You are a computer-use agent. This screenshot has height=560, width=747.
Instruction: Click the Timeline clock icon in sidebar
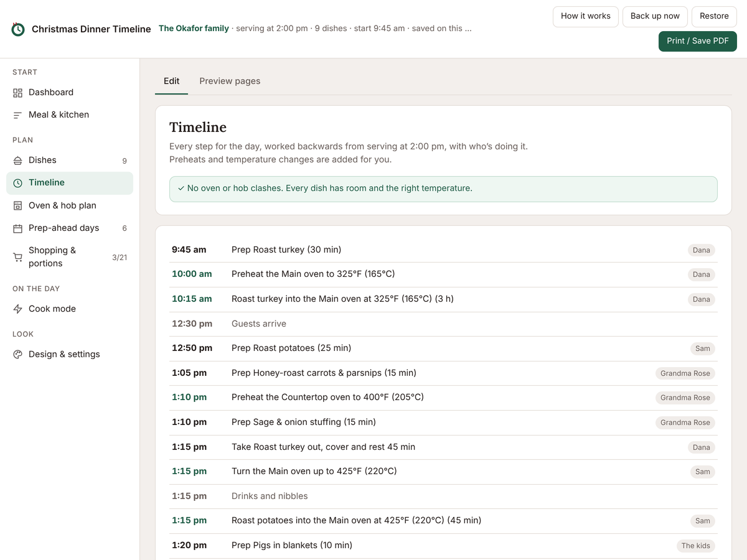tap(17, 183)
